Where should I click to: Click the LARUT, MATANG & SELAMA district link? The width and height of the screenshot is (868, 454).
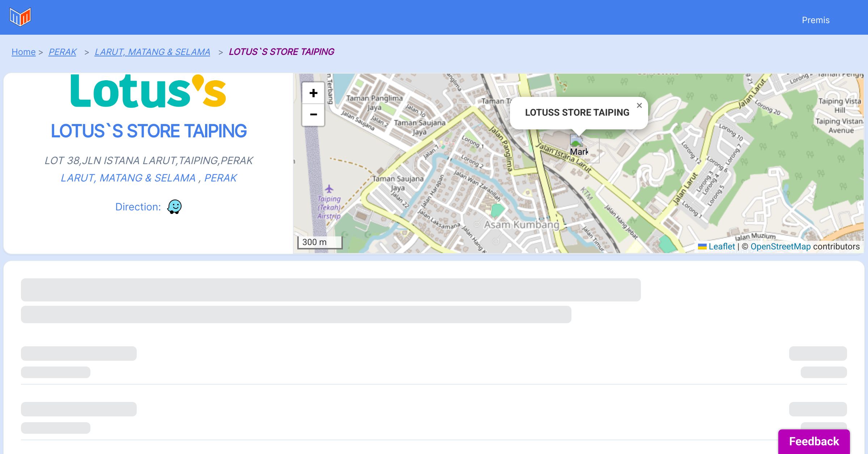128,178
